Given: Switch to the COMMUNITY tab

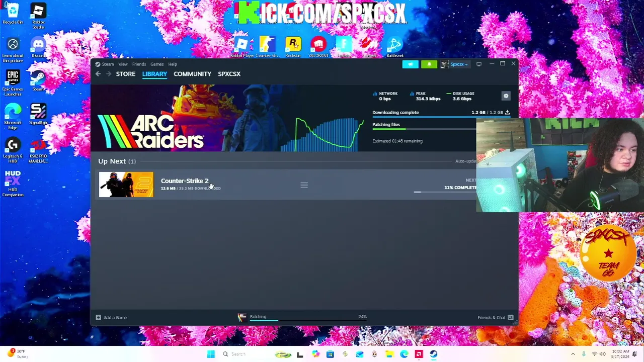Looking at the screenshot, I should [192, 74].
